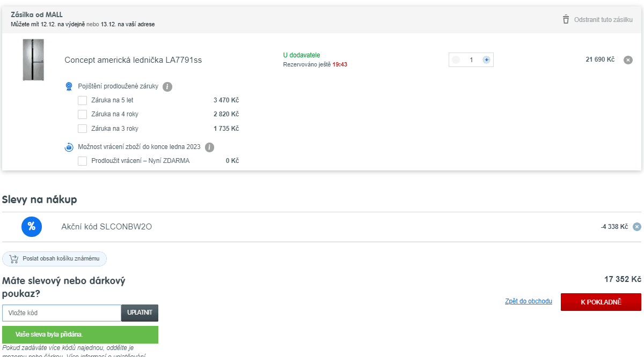
Task: Focus the Vložte kód input field
Action: [62, 313]
